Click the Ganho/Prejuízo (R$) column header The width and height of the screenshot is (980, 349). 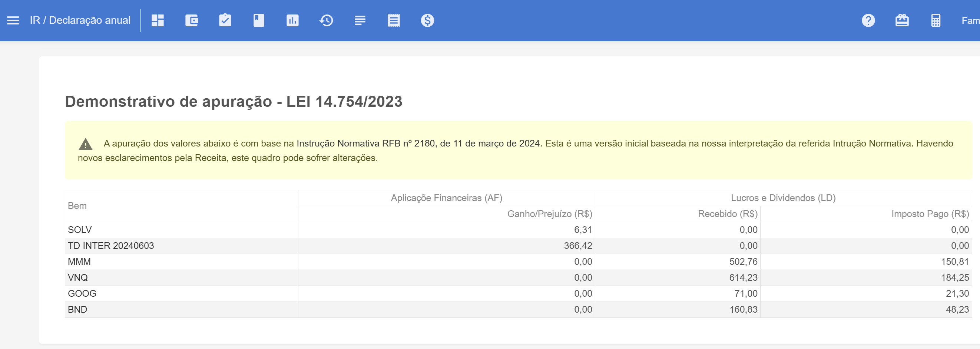click(x=549, y=214)
